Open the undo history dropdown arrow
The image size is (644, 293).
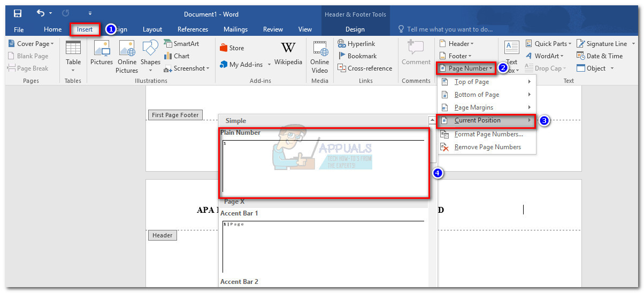coord(51,13)
